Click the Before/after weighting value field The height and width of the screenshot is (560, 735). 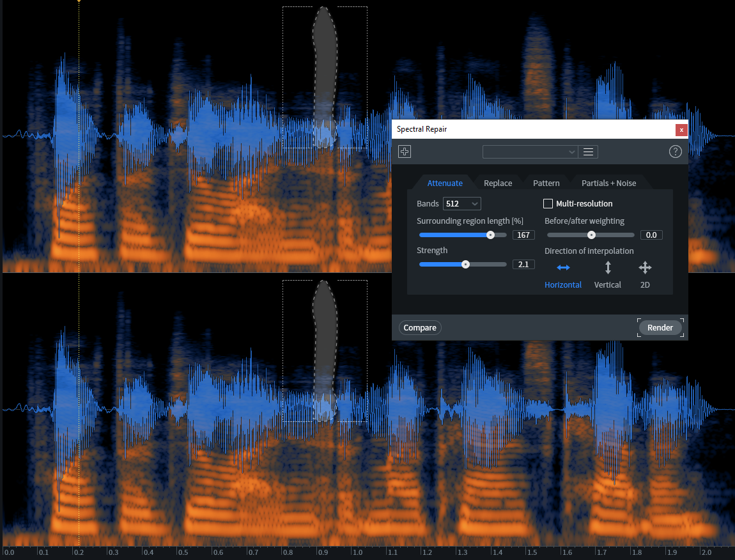[x=651, y=235]
